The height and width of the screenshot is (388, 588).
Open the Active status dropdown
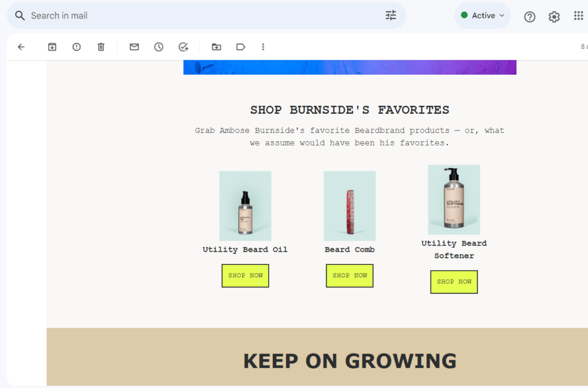(482, 16)
